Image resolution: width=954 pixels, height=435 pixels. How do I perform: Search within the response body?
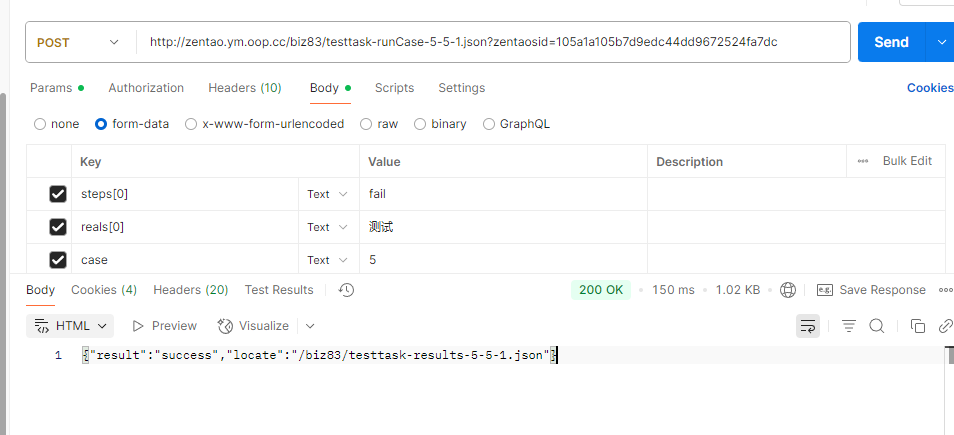tap(877, 326)
